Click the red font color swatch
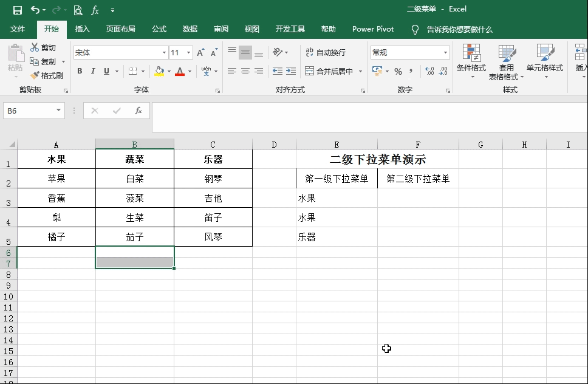The image size is (588, 384). coord(180,74)
